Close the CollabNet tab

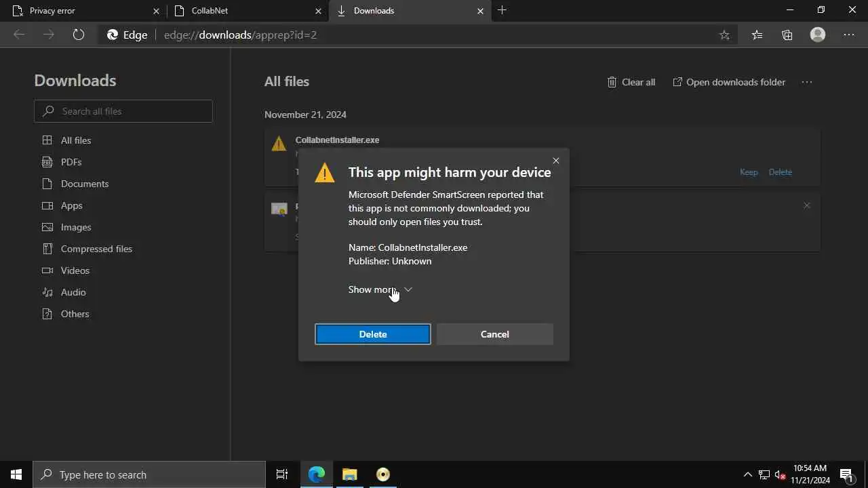pyautogui.click(x=318, y=11)
